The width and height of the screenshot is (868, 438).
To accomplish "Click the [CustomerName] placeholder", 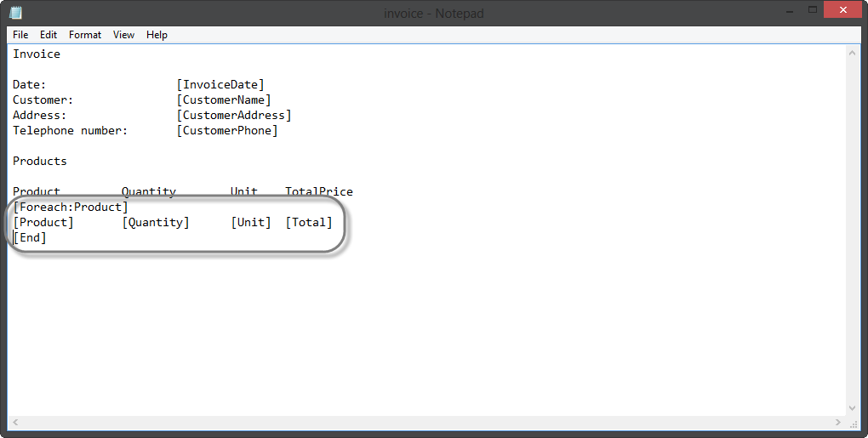I will 224,100.
